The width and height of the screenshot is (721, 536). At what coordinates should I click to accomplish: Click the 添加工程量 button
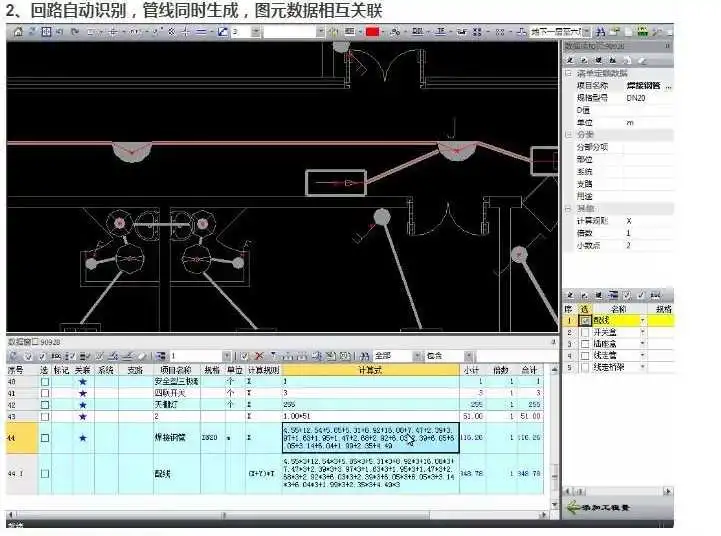click(612, 508)
